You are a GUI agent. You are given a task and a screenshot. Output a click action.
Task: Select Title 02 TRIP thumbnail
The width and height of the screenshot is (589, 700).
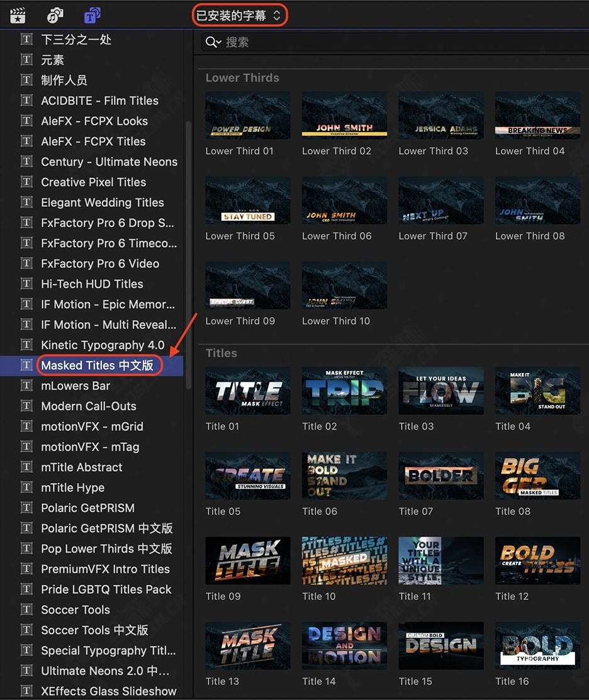point(344,391)
